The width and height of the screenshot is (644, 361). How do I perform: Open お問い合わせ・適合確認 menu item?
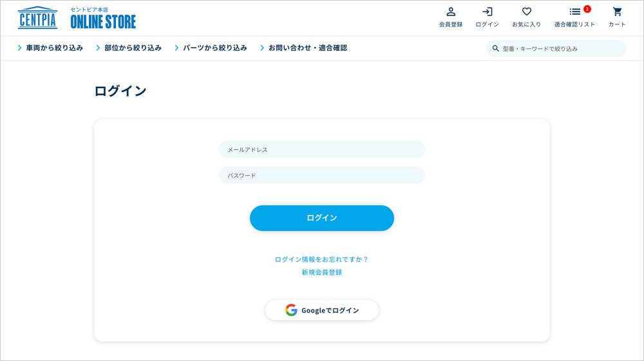pos(303,48)
